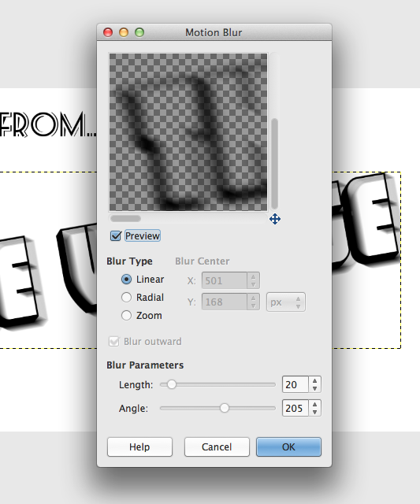Click the Blur Type heading

point(129,261)
